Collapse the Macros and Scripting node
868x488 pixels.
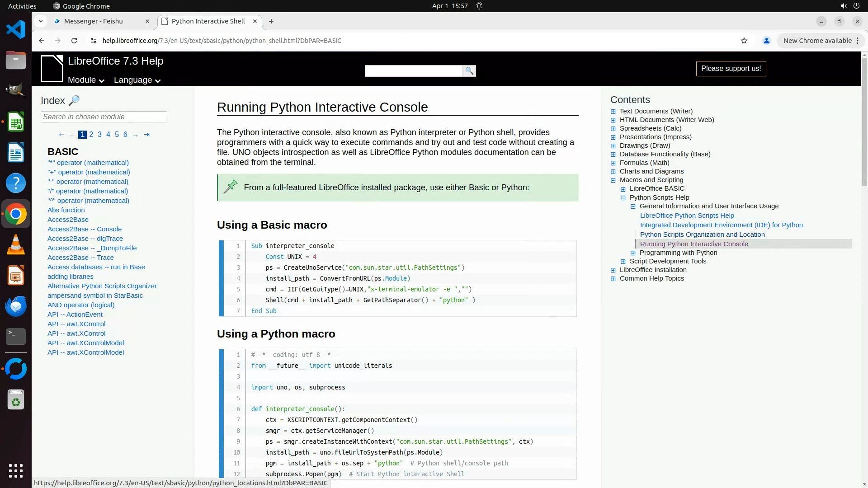pyautogui.click(x=613, y=180)
